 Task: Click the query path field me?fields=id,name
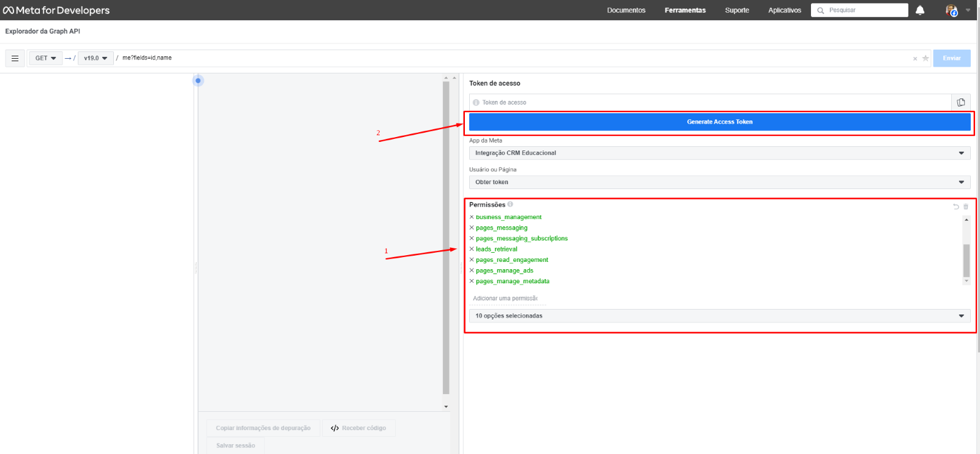514,58
